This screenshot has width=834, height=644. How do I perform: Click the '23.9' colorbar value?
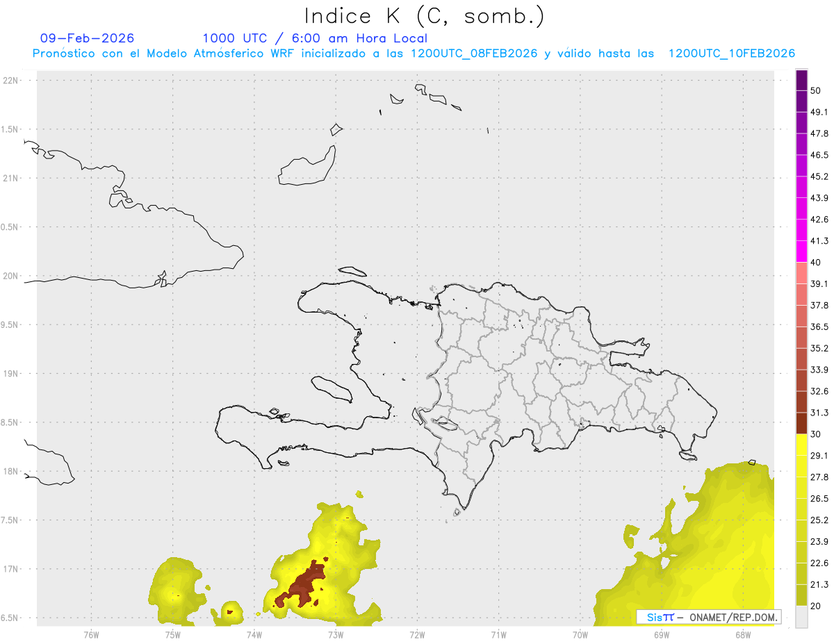click(819, 541)
